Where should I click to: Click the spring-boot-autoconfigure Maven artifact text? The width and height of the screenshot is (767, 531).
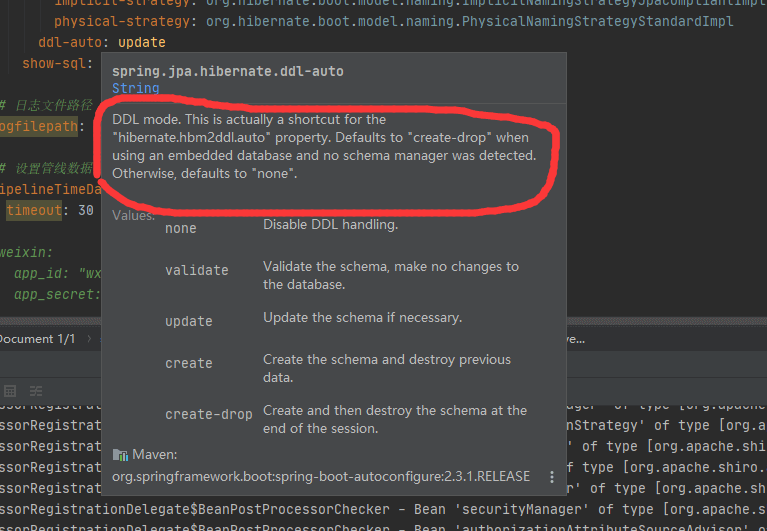320,477
